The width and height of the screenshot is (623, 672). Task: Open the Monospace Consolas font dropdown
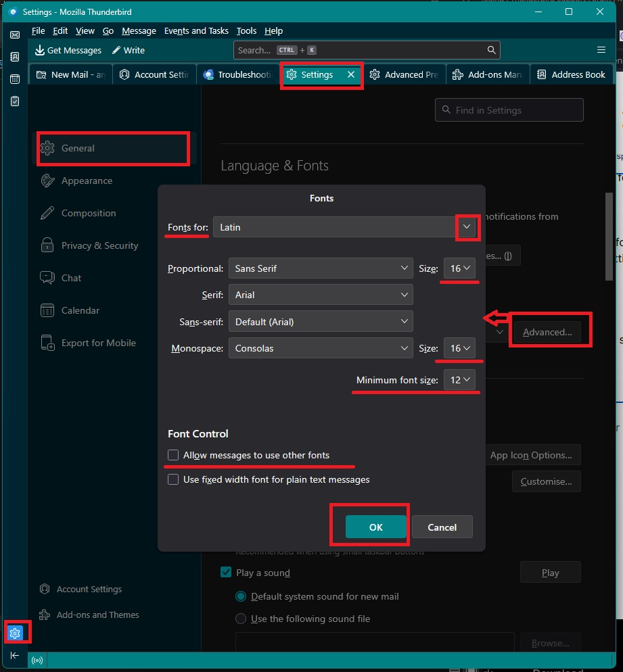pos(321,348)
